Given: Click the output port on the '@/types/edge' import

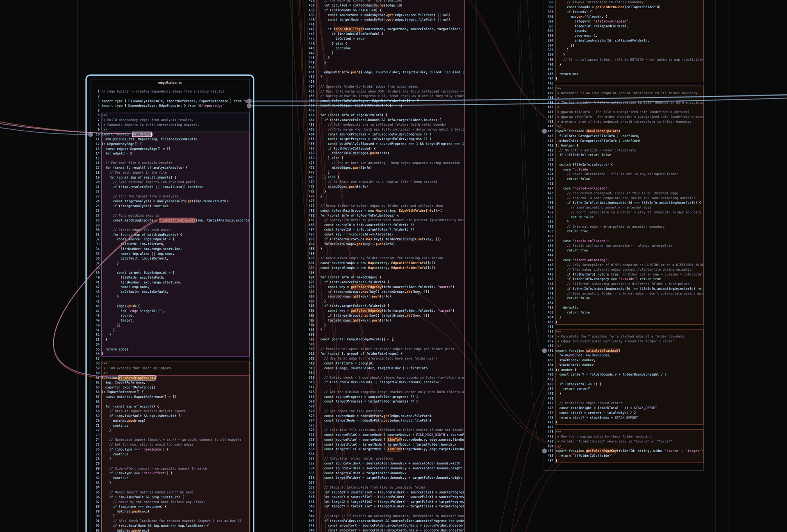Looking at the screenshot, I should pyautogui.click(x=249, y=106).
